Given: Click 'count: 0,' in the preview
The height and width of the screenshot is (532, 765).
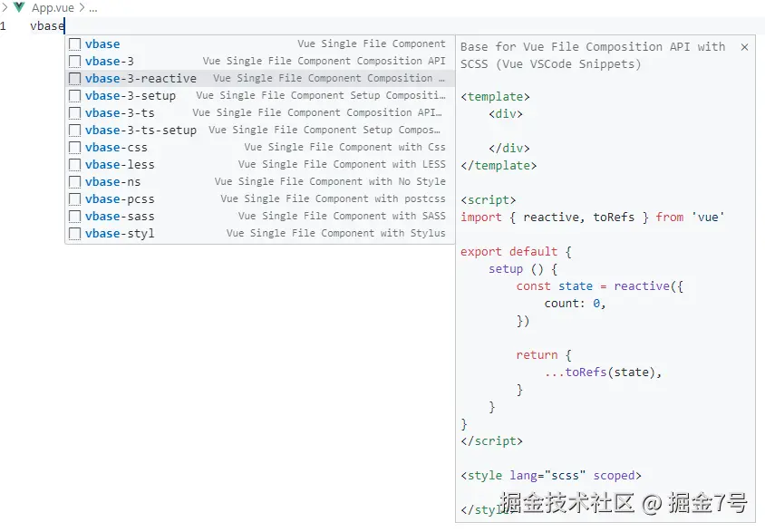Looking at the screenshot, I should (575, 304).
